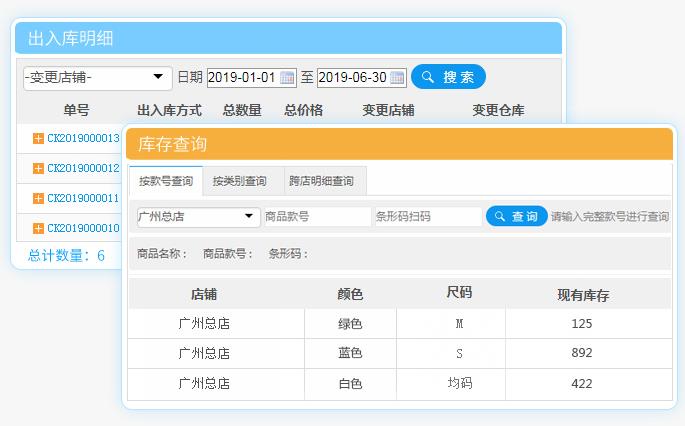The height and width of the screenshot is (426, 685).
Task: Click the 现有库存 column header
Action: pyautogui.click(x=583, y=294)
